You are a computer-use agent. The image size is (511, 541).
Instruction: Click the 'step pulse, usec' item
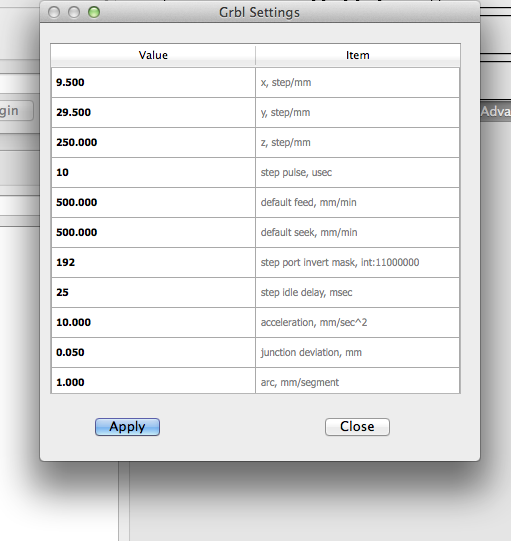357,173
